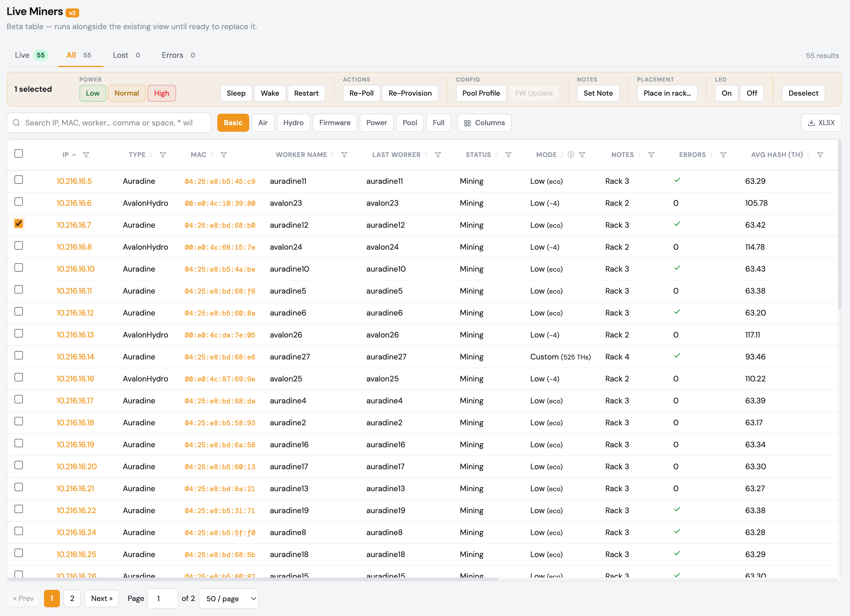Open Place in rack… menu

(x=667, y=93)
